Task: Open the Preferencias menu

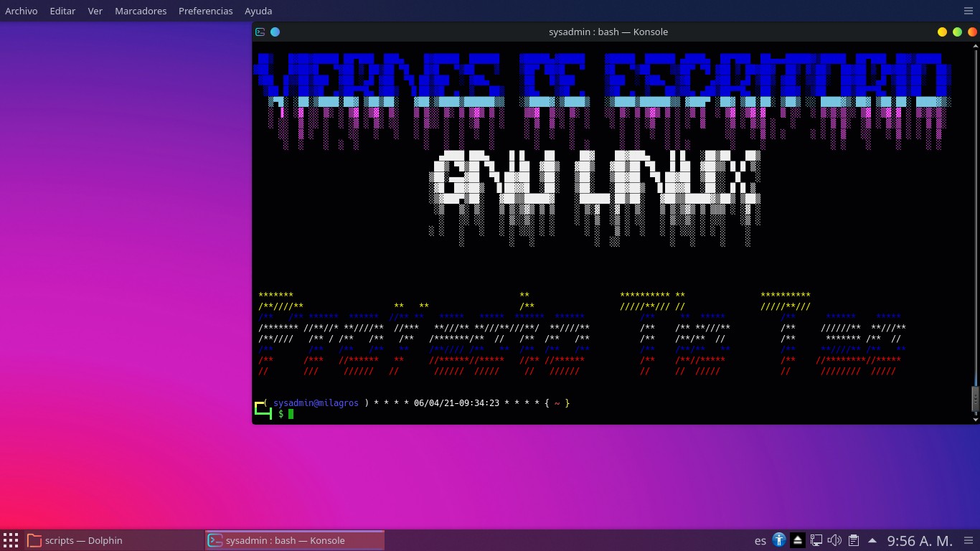Action: point(205,11)
